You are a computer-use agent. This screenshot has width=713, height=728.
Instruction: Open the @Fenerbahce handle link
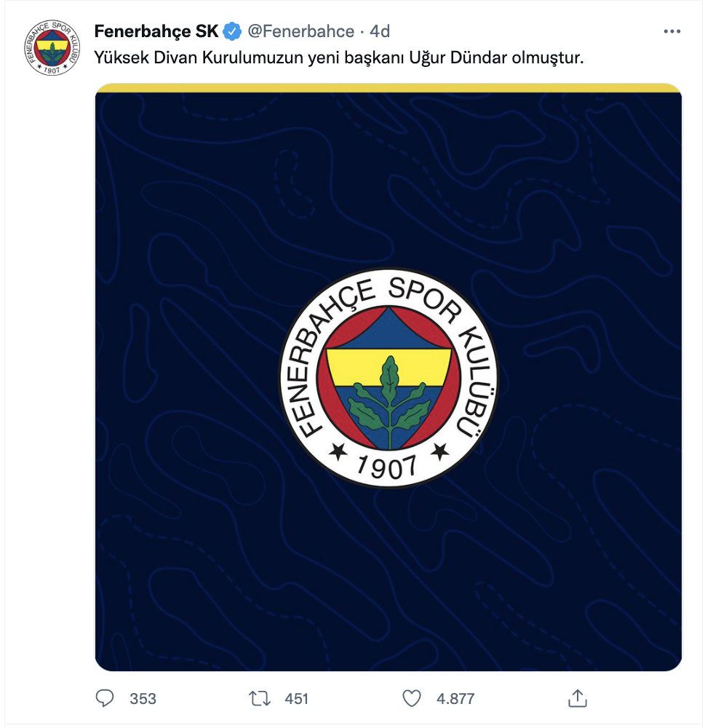[x=301, y=31]
